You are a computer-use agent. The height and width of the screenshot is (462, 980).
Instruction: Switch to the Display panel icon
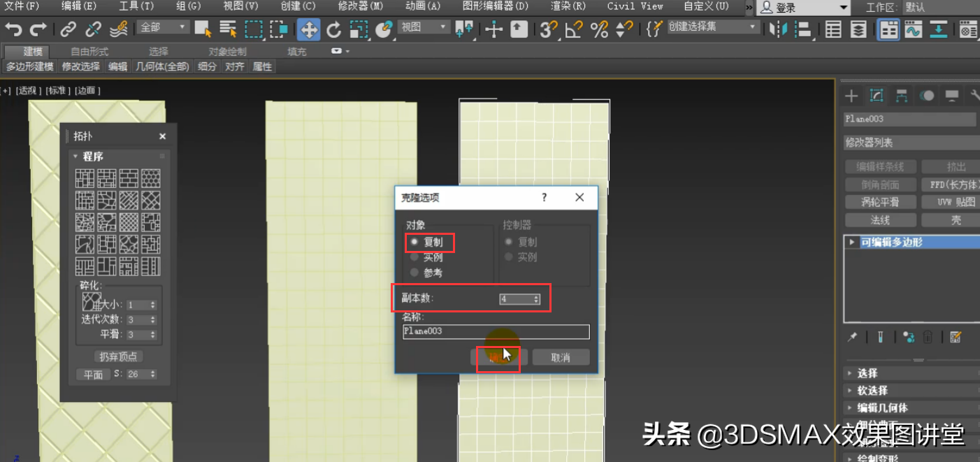pos(952,96)
